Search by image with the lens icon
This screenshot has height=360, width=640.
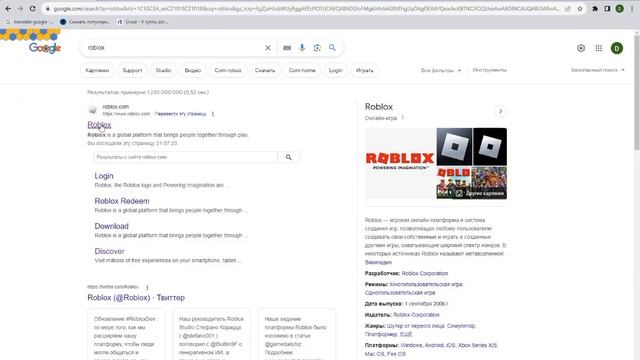click(x=317, y=48)
